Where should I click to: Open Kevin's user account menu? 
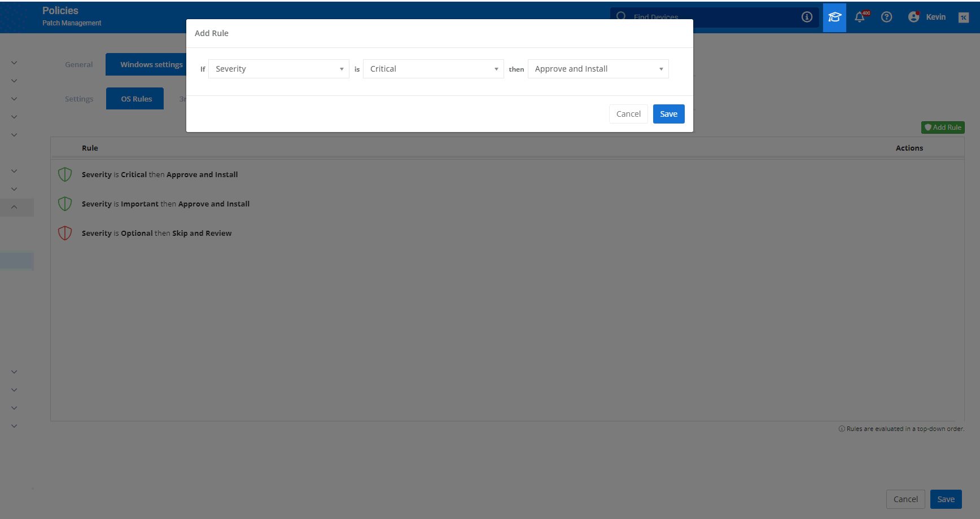(x=926, y=17)
